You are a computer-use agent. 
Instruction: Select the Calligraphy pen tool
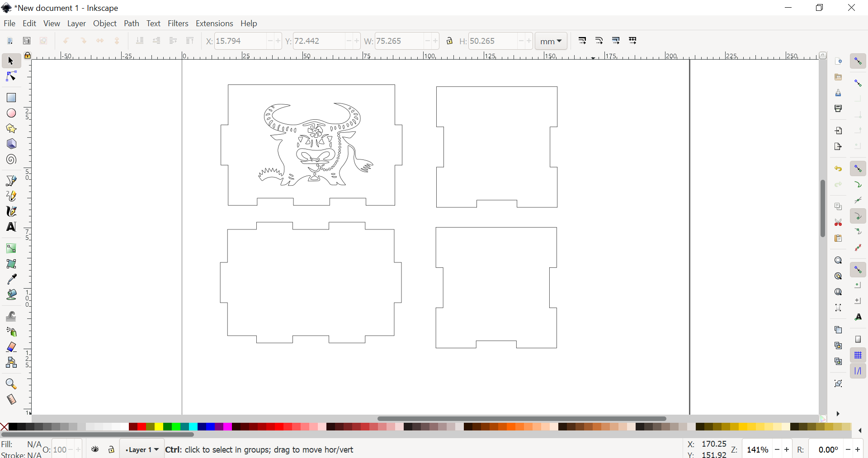click(11, 211)
